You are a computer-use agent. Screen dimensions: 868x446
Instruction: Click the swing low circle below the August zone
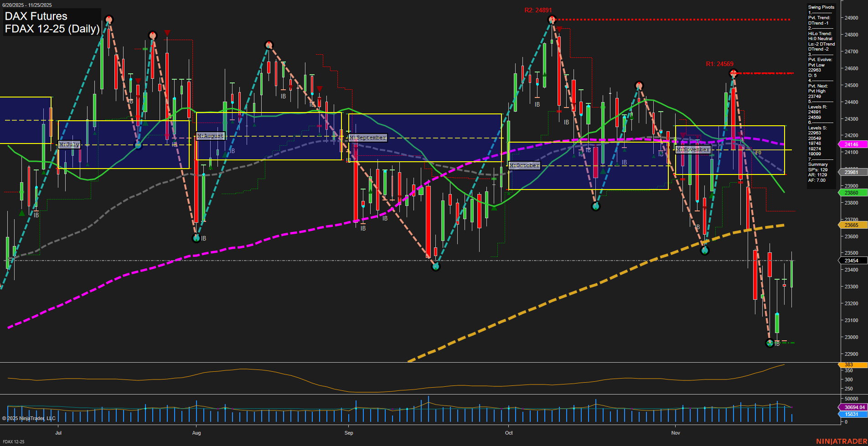tap(196, 237)
